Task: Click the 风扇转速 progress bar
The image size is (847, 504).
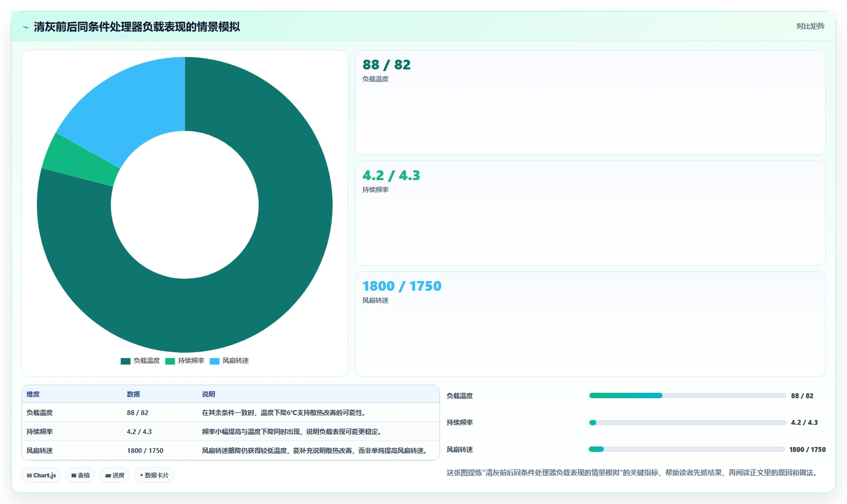Action: (686, 449)
